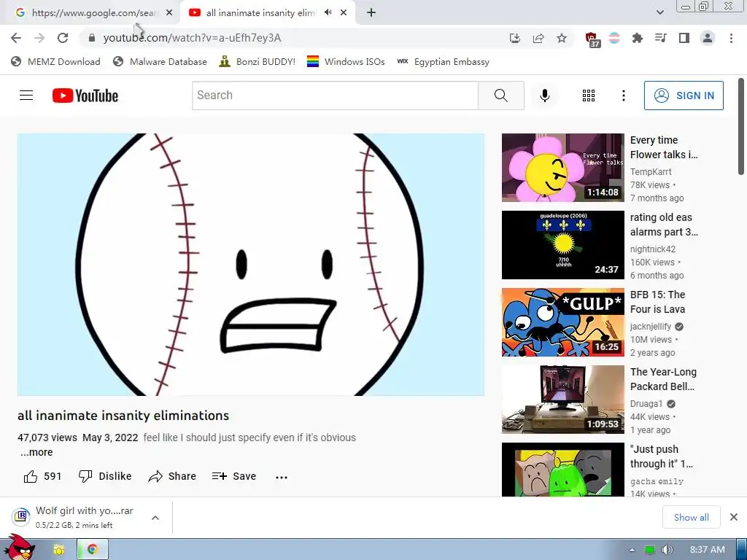
Task: Go back to the previous page
Action: [x=16, y=38]
